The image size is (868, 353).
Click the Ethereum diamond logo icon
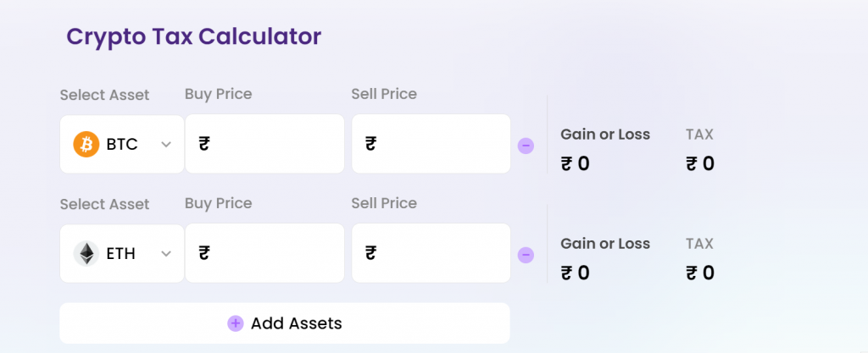[x=86, y=254]
